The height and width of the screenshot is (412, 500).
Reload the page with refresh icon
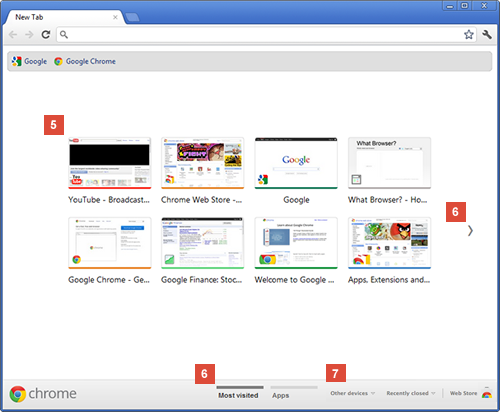pyautogui.click(x=46, y=34)
